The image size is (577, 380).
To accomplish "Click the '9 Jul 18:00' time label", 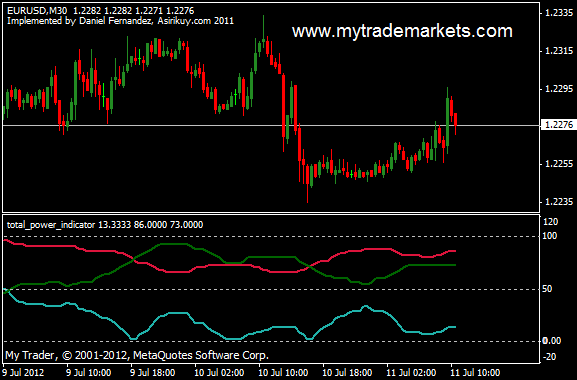I will tap(153, 373).
